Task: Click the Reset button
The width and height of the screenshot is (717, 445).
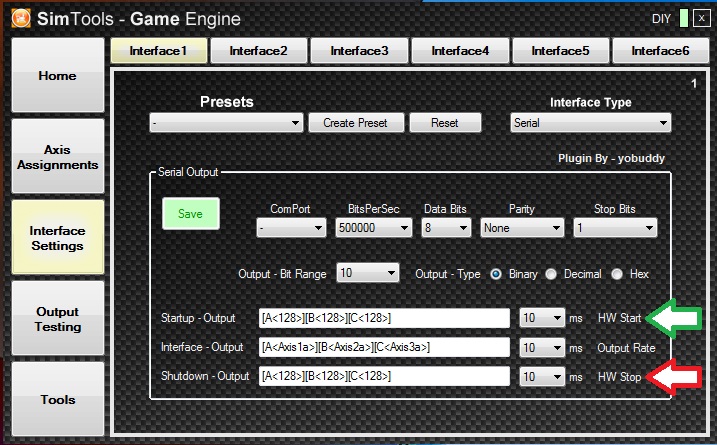Action: 445,123
